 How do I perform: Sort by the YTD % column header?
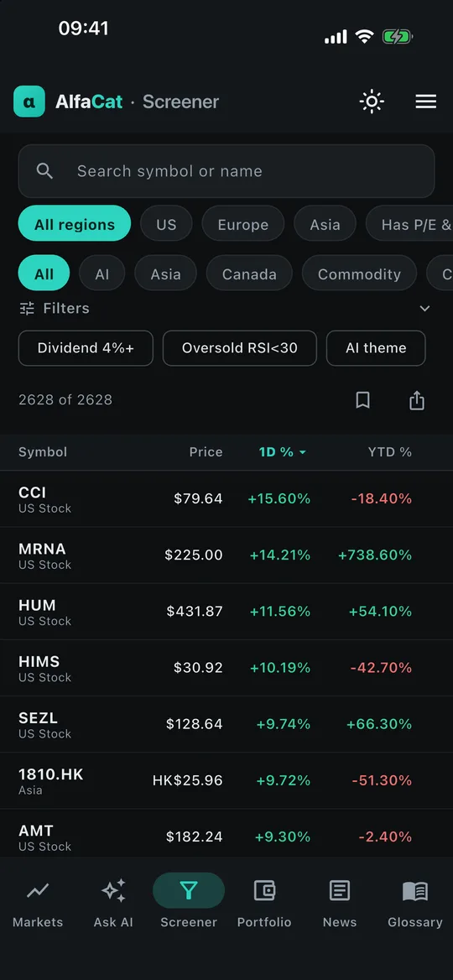coord(390,452)
